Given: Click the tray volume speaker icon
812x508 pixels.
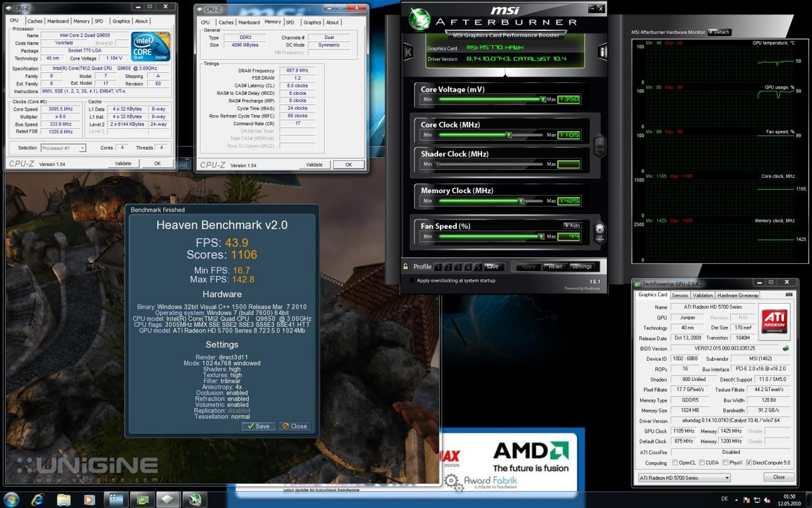Looking at the screenshot, I should [x=767, y=500].
